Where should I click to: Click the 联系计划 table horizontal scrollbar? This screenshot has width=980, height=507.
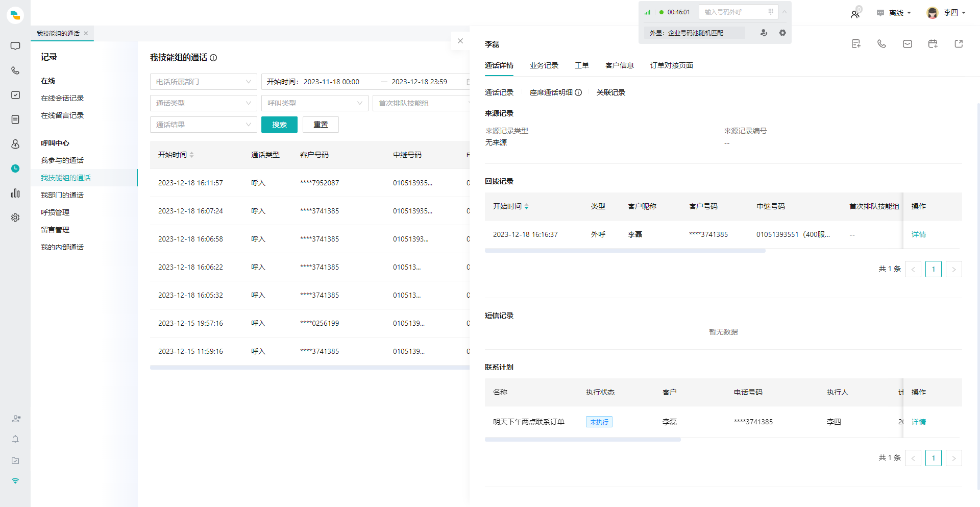click(583, 439)
